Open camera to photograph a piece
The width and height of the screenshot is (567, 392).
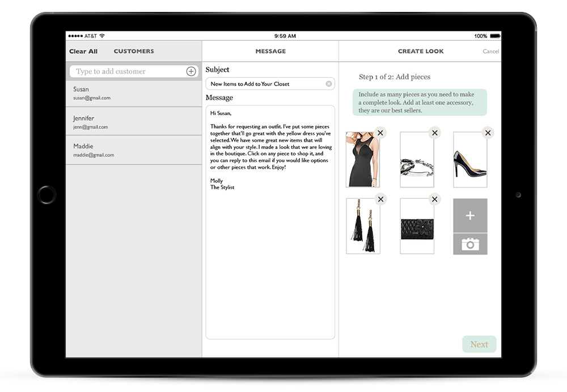click(x=470, y=244)
